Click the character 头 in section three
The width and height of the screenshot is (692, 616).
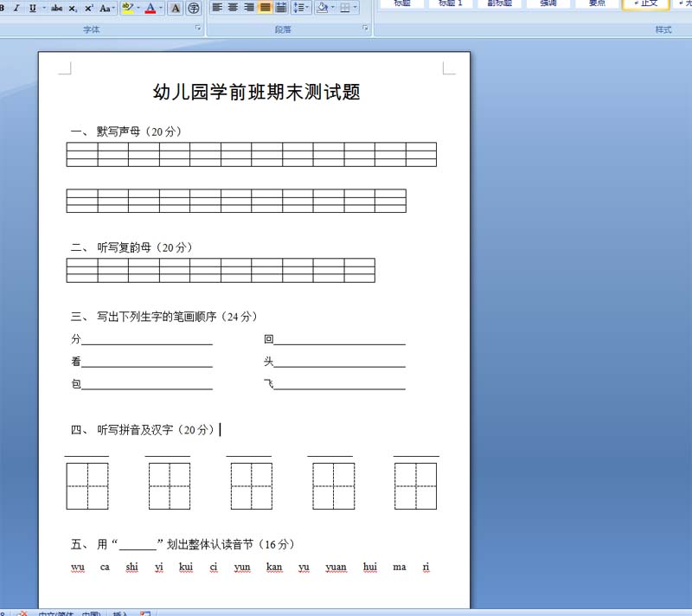coord(269,362)
